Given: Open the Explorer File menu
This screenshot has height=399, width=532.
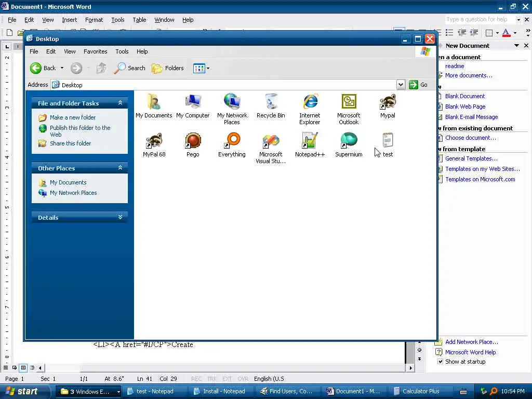Looking at the screenshot, I should tap(34, 51).
